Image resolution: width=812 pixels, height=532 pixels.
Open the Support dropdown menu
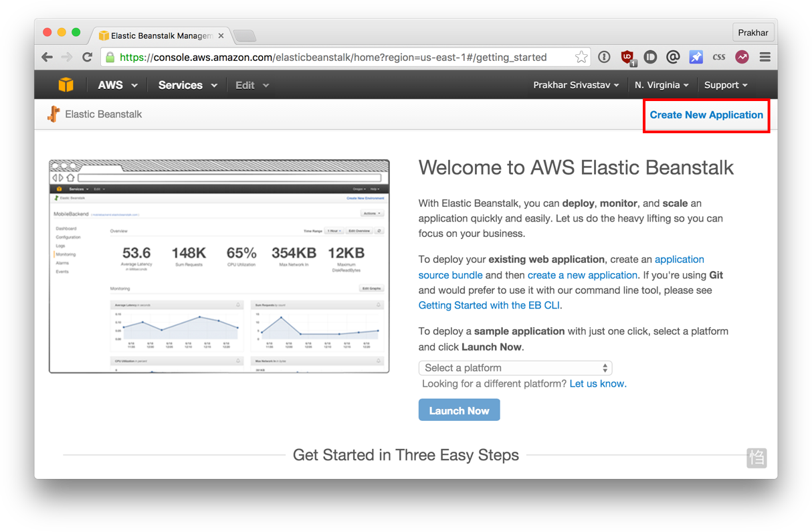click(726, 85)
